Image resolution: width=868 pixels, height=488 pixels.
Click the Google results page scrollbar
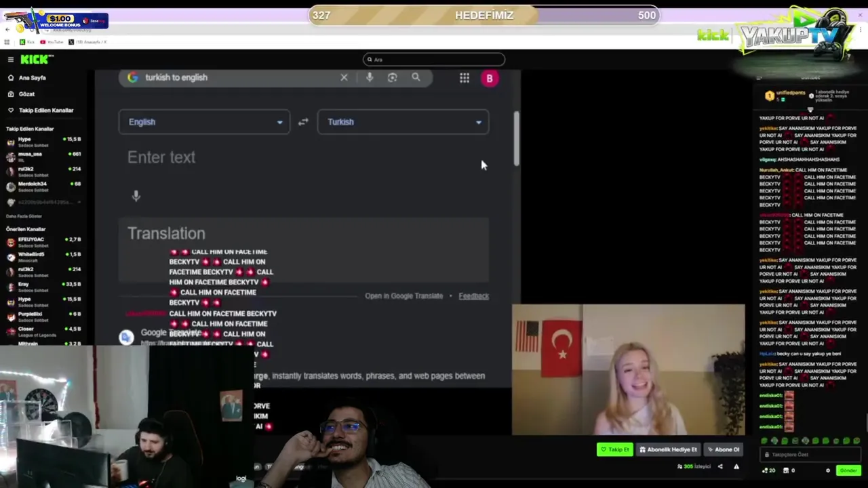pyautogui.click(x=517, y=139)
